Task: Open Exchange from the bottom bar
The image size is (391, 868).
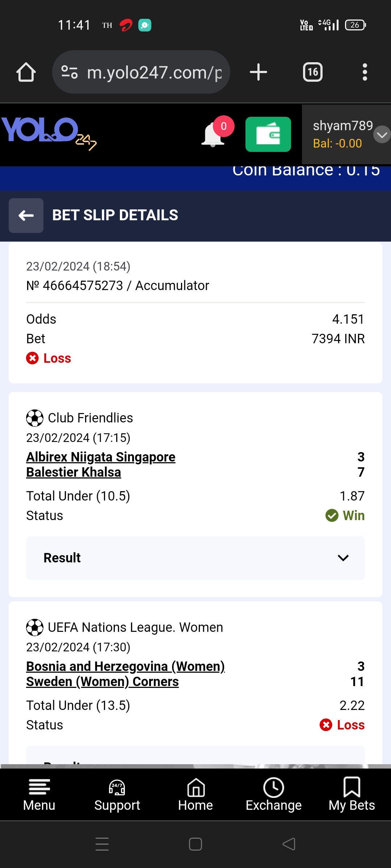Action: point(274,795)
